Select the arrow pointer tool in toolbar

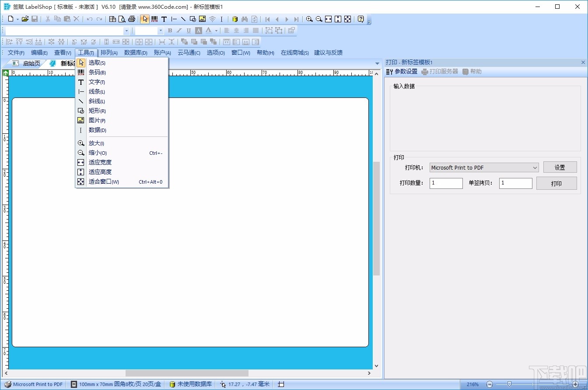[145, 19]
